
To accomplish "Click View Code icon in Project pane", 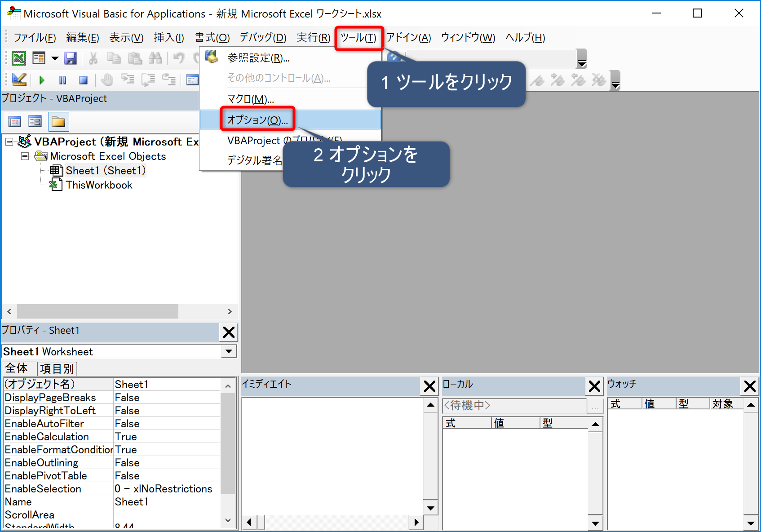I will (15, 121).
